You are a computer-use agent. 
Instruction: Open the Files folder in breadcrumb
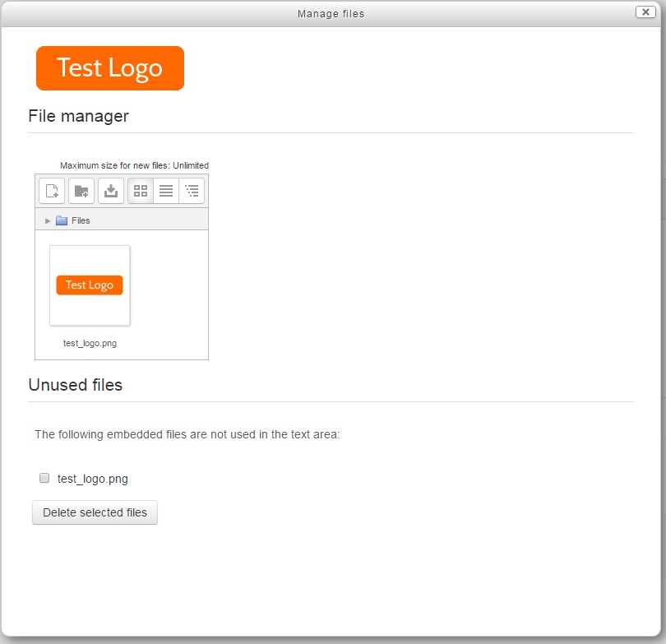click(81, 220)
